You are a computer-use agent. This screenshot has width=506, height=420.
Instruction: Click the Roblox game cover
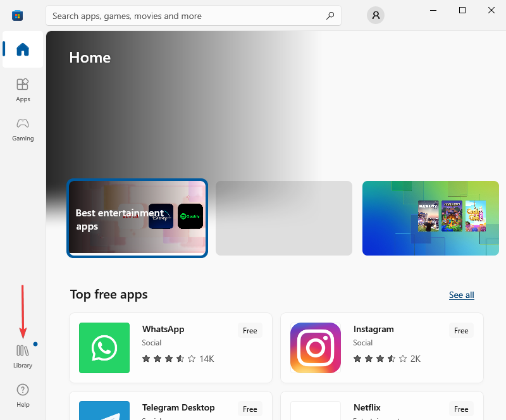click(x=428, y=216)
